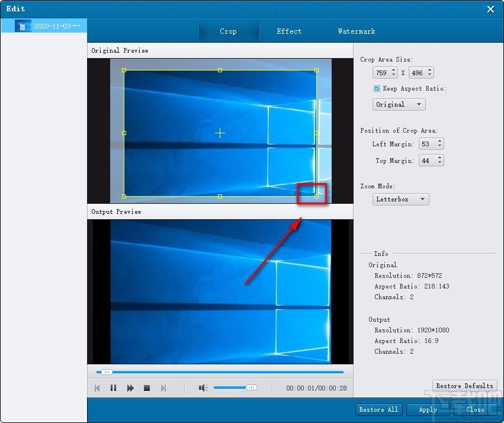Increase Top Margin value
Viewport: 504px width, 423px height.
point(439,158)
